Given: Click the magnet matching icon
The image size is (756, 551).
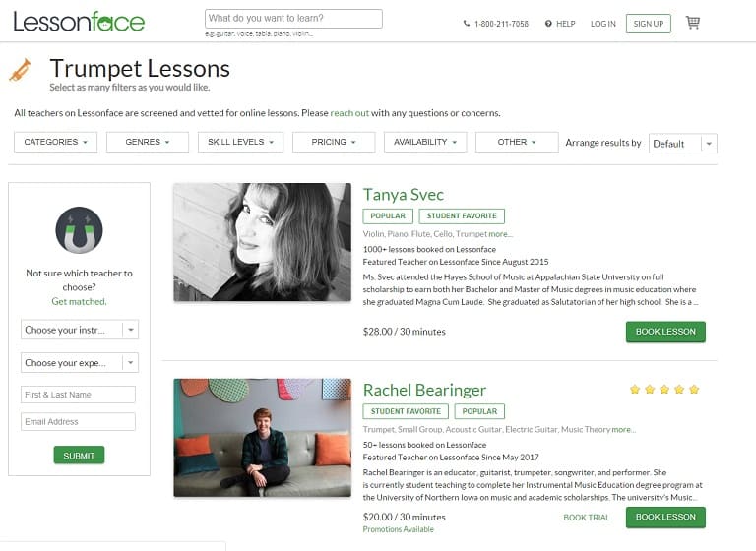Looking at the screenshot, I should [79, 231].
